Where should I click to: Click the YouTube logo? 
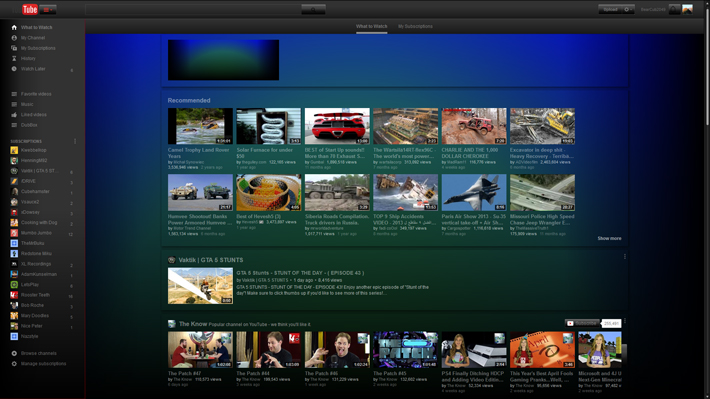coord(25,9)
